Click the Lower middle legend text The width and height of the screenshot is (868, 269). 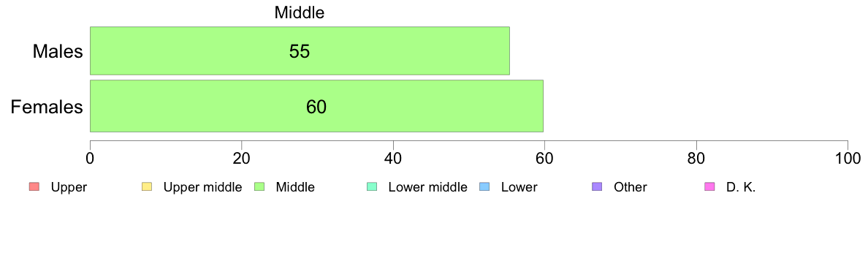pos(428,187)
